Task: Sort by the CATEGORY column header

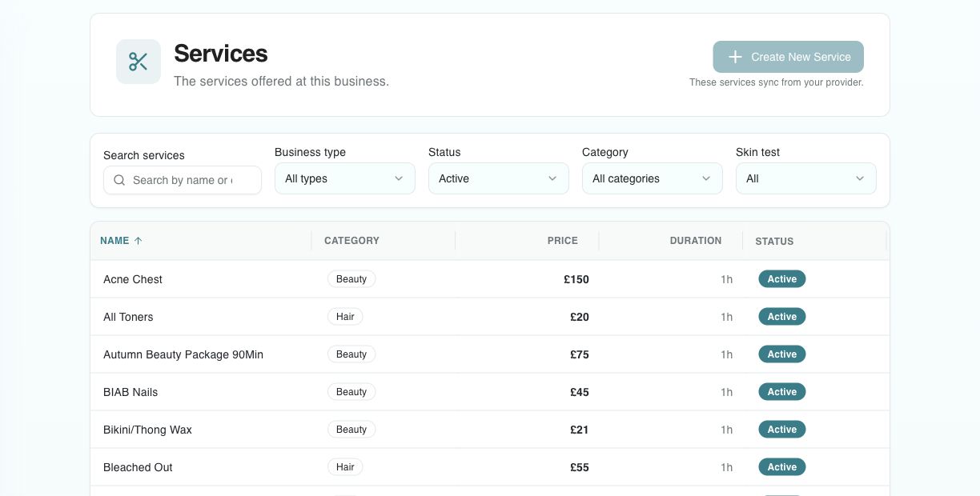Action: click(351, 240)
